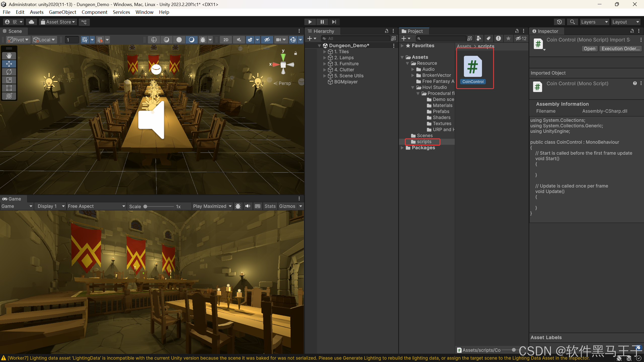
Task: Click the Open script button
Action: 589,49
